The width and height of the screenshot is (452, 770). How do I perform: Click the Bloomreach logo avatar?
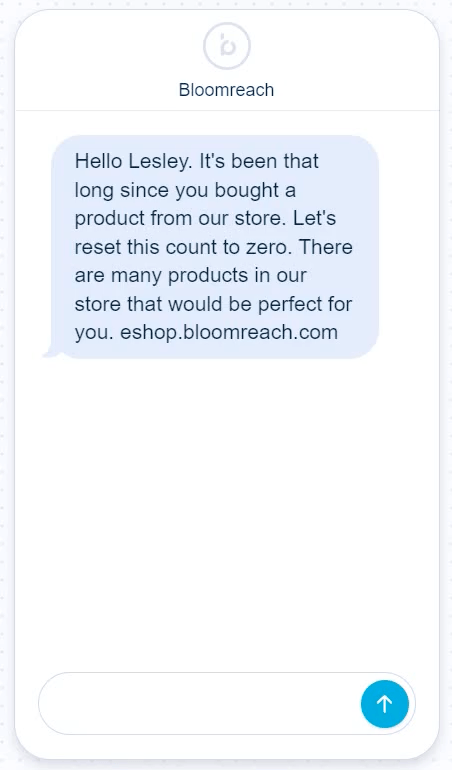coord(226,46)
